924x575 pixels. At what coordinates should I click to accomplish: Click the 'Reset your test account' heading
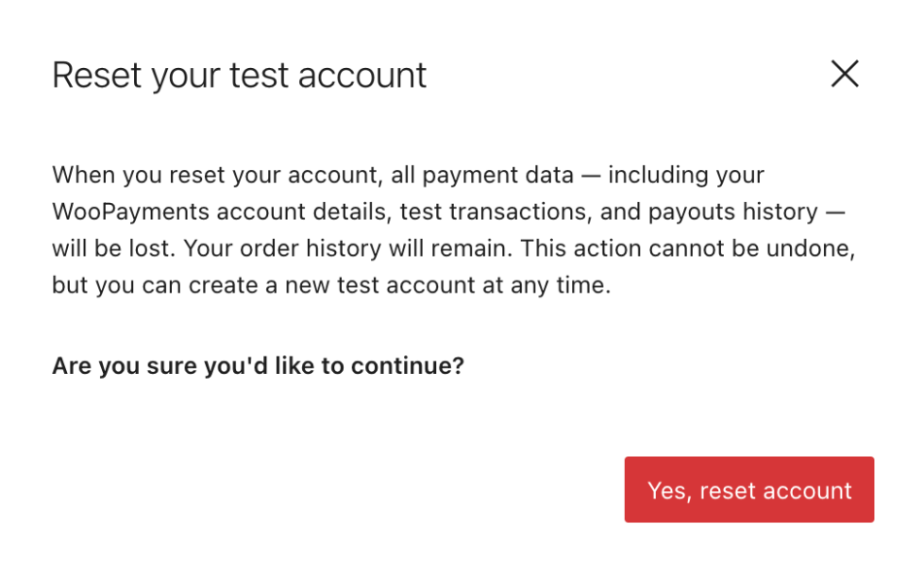coord(239,75)
